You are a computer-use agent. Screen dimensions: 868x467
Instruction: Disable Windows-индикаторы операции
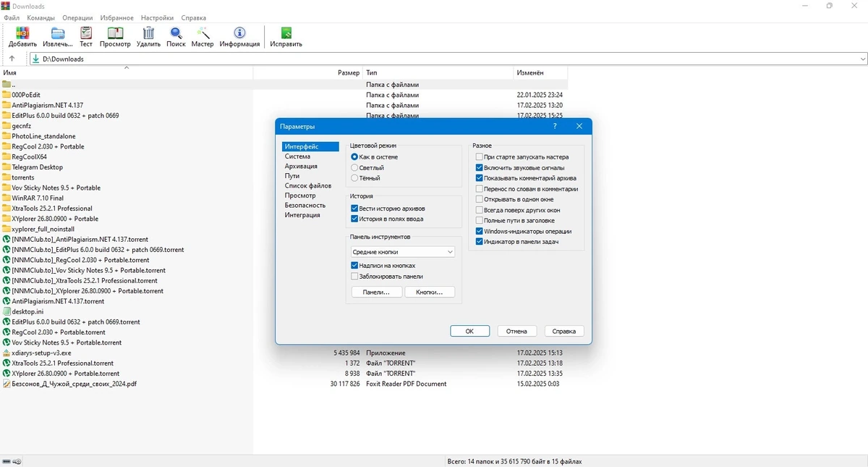tap(479, 231)
